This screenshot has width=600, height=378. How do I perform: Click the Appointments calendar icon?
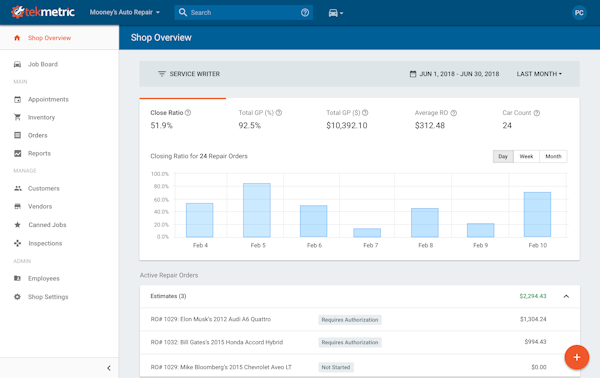tap(17, 99)
